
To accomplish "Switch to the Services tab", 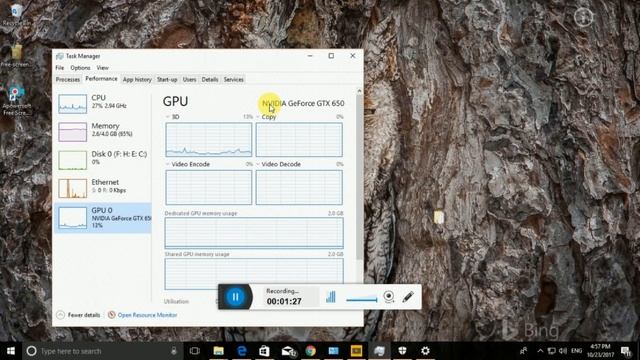I will 233,80.
